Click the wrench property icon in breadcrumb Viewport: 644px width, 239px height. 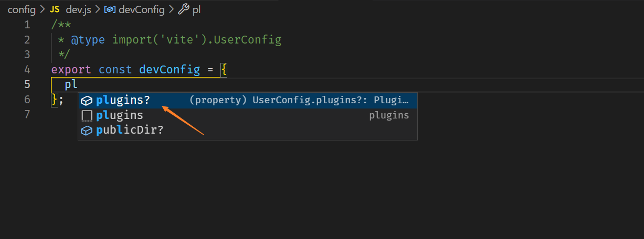coord(184,9)
